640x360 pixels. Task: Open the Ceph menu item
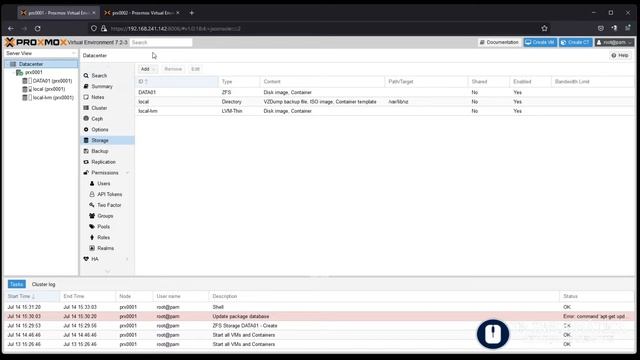(x=97, y=119)
